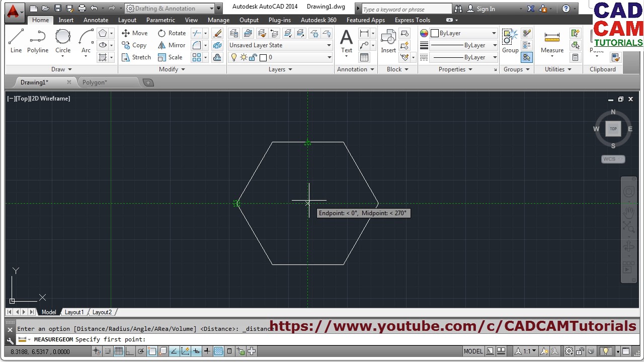Viewport: 644px width, 362px height.
Task: Select the Fillet tool icon
Action: click(x=197, y=45)
